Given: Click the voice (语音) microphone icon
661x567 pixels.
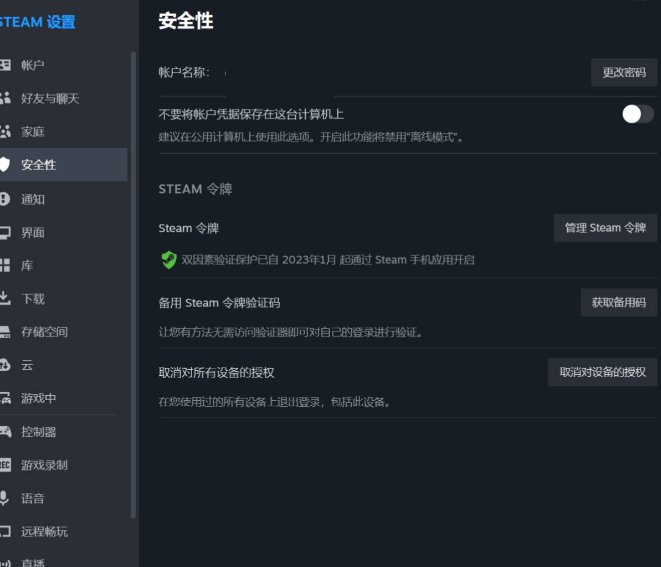Looking at the screenshot, I should click(4, 498).
